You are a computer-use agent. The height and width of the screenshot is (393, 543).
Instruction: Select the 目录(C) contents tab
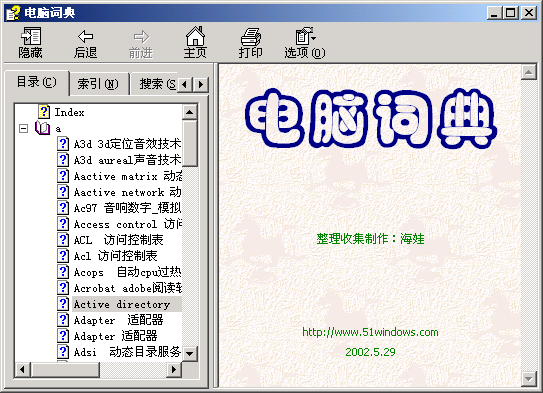pos(37,82)
